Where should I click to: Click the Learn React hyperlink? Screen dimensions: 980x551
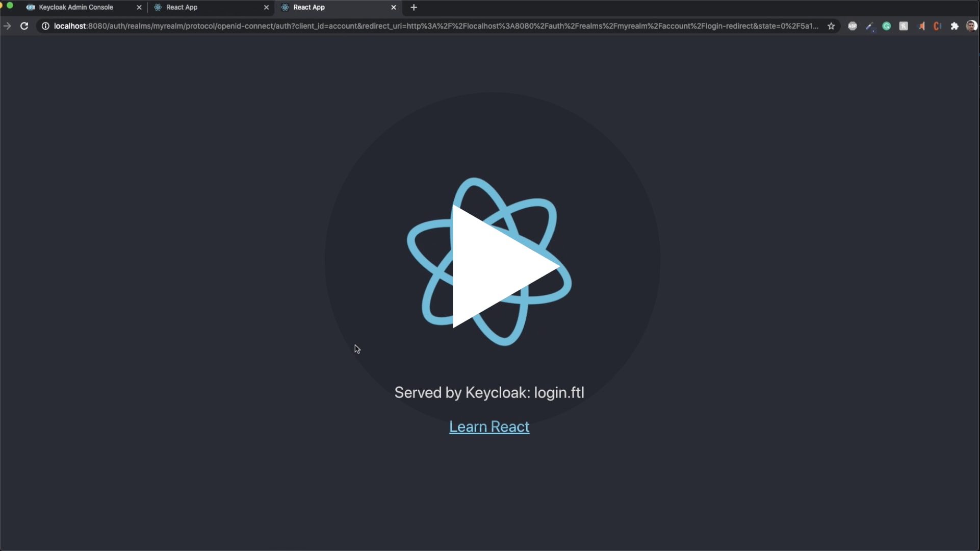pyautogui.click(x=489, y=427)
